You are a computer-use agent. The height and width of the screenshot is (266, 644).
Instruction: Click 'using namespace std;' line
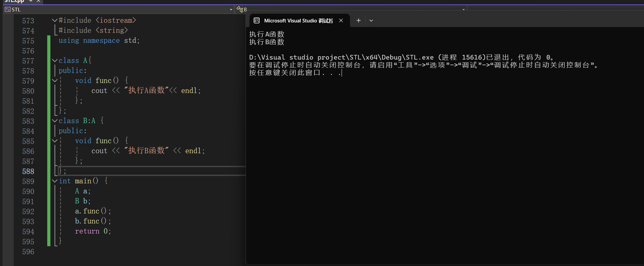(x=99, y=40)
